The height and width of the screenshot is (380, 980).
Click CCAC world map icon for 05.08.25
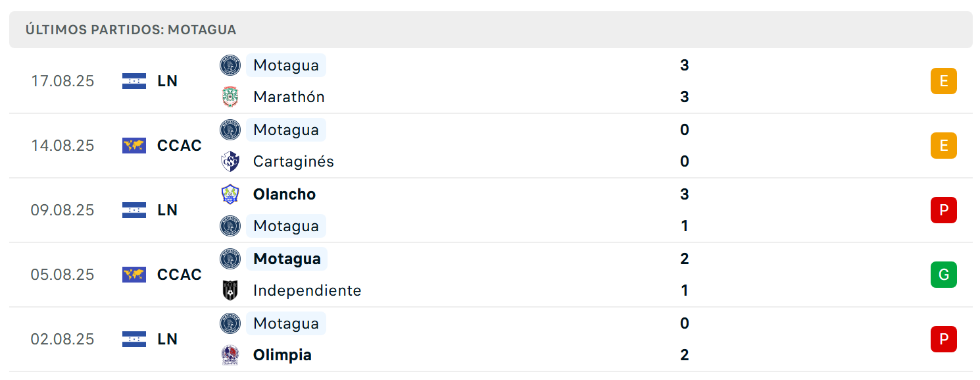[134, 275]
